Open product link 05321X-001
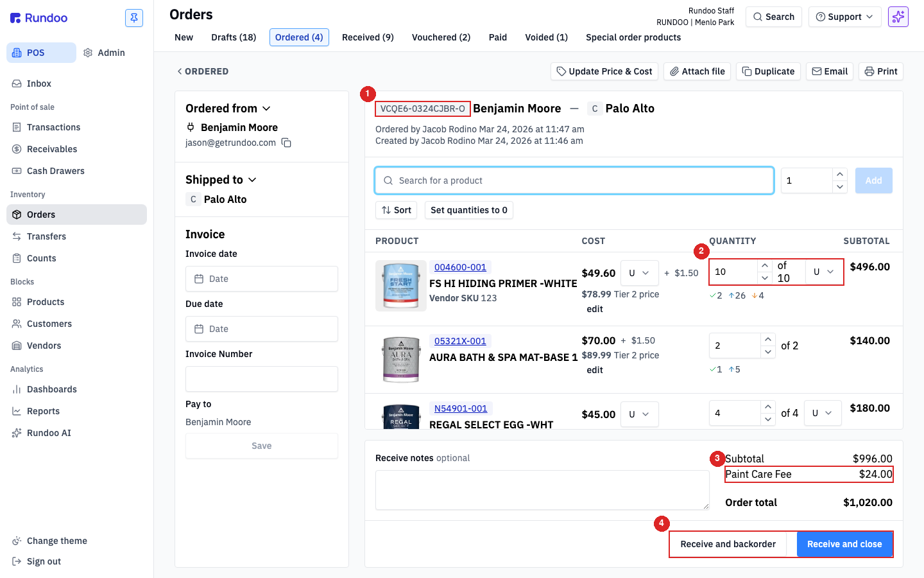The image size is (924, 578). (x=460, y=341)
